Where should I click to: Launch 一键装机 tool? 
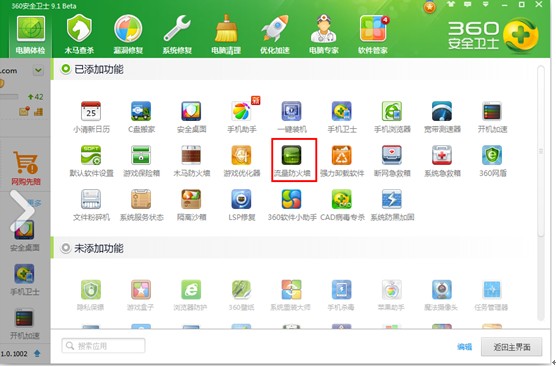click(x=292, y=117)
